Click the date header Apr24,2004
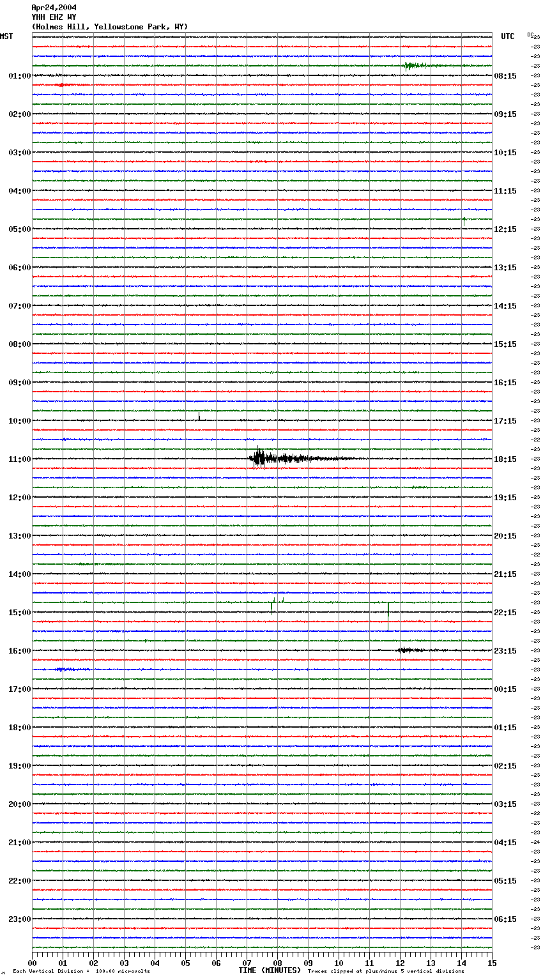This screenshot has height=980, width=543. click(x=54, y=8)
